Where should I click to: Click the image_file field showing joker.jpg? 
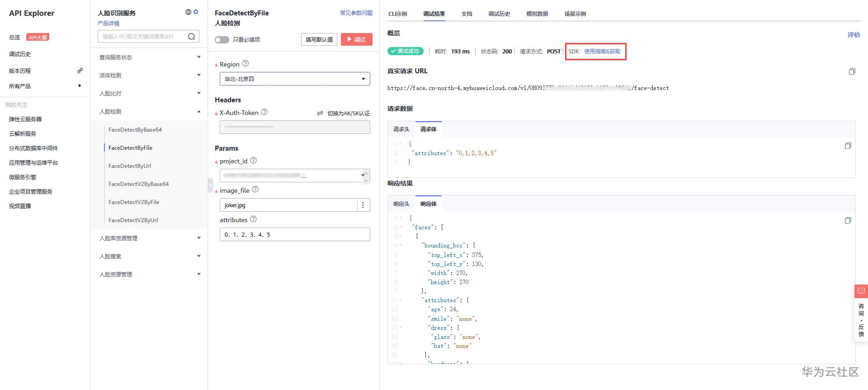[x=288, y=205]
